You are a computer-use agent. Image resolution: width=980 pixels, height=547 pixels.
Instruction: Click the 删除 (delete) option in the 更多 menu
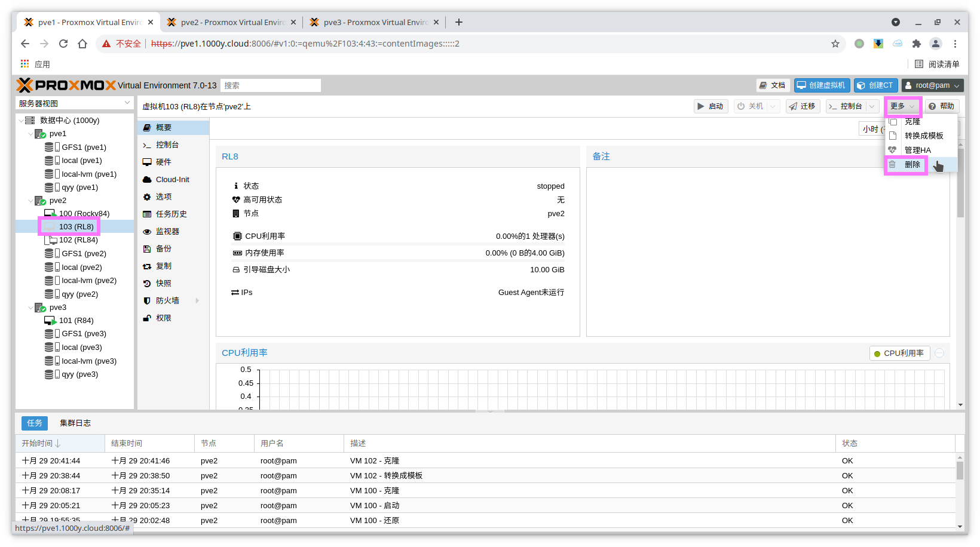[x=912, y=165]
